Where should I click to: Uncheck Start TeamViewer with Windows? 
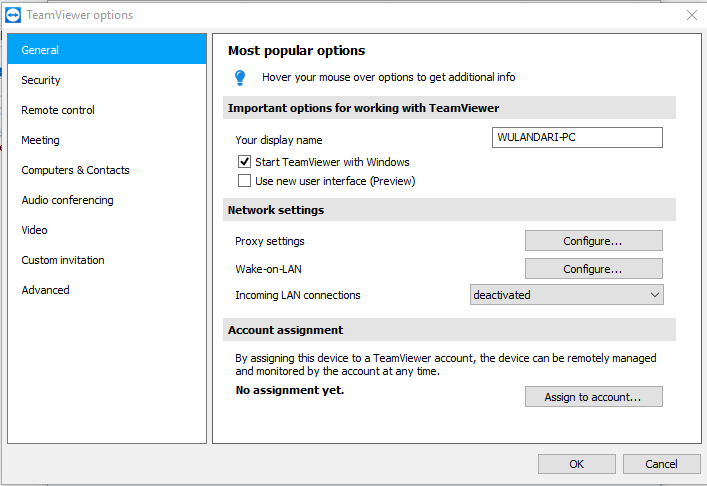[244, 161]
